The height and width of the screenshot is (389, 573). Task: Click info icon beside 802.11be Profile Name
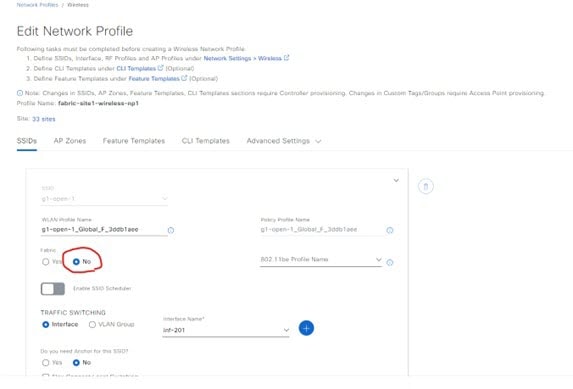tap(390, 263)
